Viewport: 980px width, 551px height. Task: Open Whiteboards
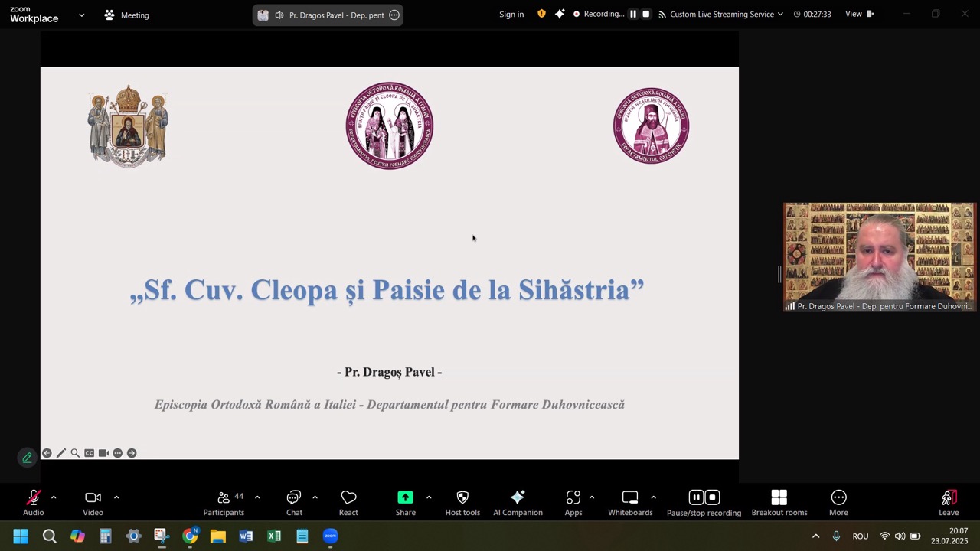[x=630, y=503]
